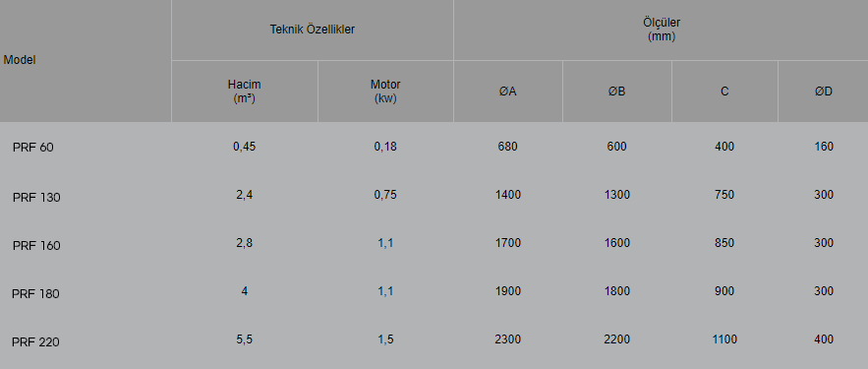868x369 pixels.
Task: Click the ØD column header
Action: pos(823,92)
